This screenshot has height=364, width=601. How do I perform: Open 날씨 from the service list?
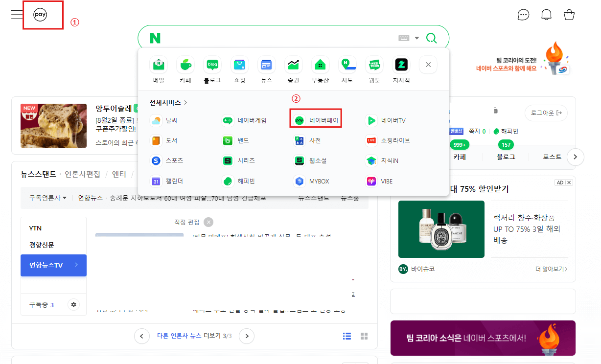(x=163, y=120)
